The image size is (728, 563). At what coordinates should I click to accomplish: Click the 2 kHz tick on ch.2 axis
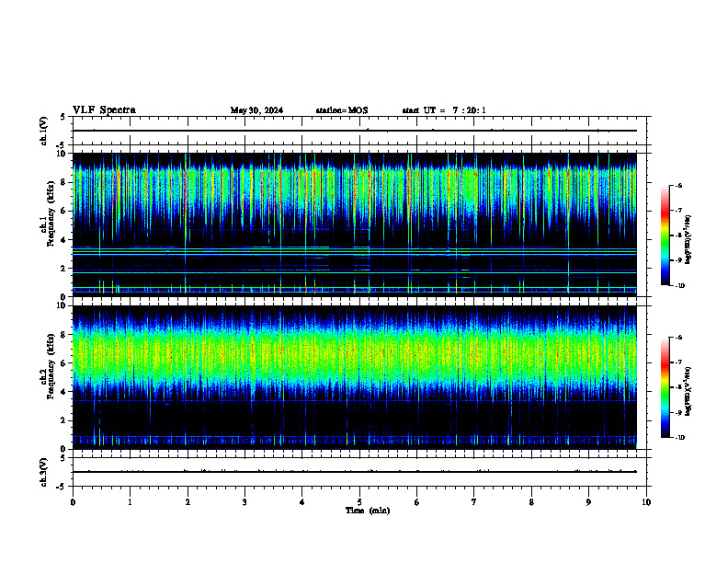[64, 420]
